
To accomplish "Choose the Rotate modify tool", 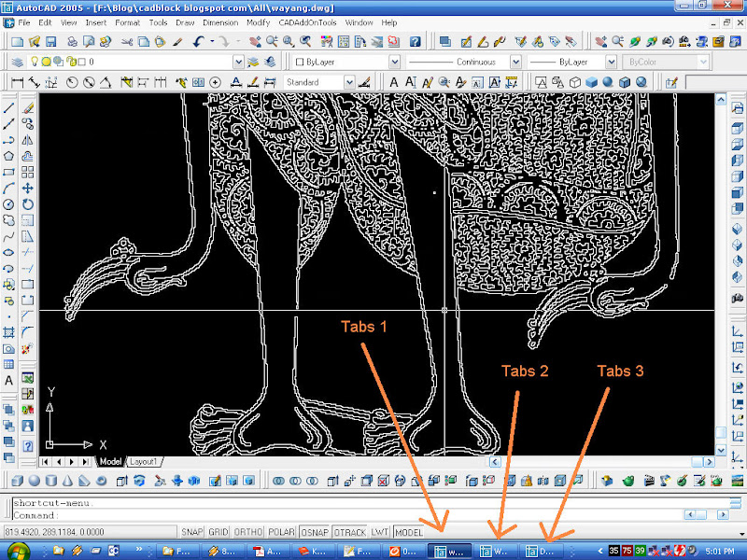I will [x=28, y=204].
